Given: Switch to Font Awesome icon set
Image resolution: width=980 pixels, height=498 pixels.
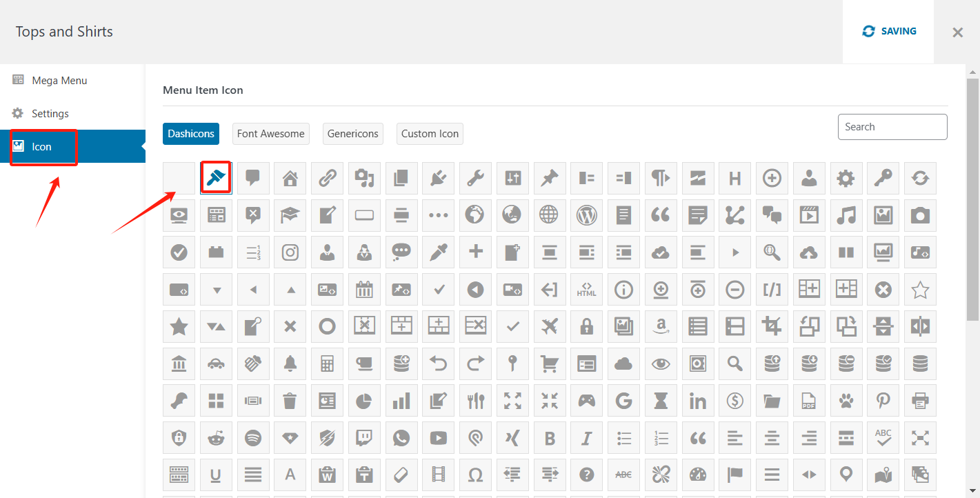Looking at the screenshot, I should point(270,134).
